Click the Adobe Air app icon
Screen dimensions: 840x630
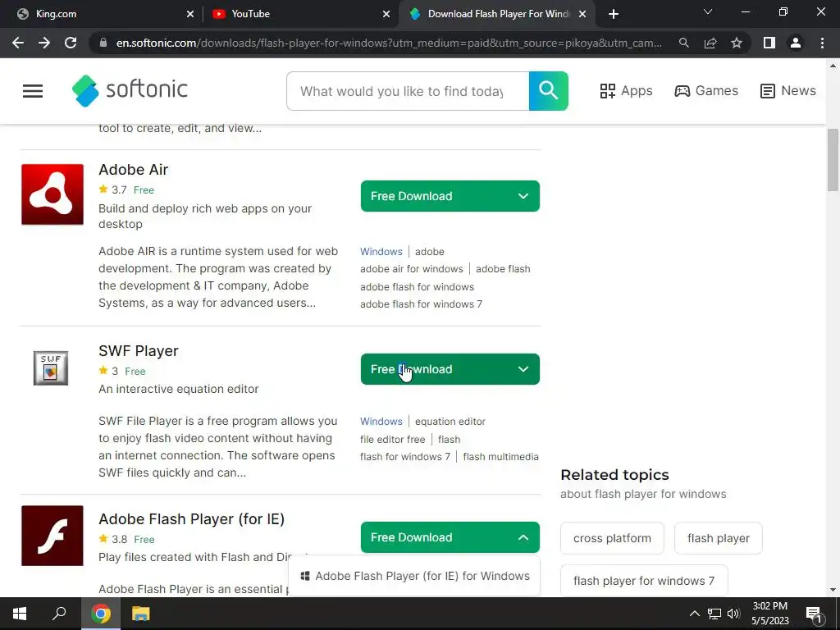click(x=52, y=194)
